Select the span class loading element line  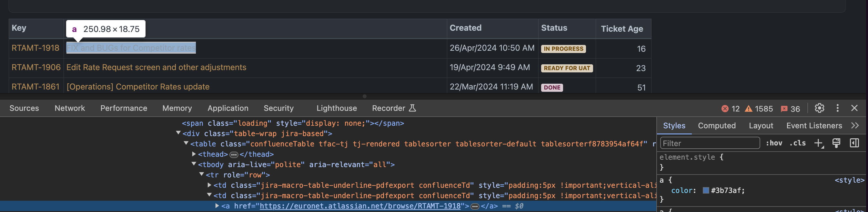pos(293,123)
